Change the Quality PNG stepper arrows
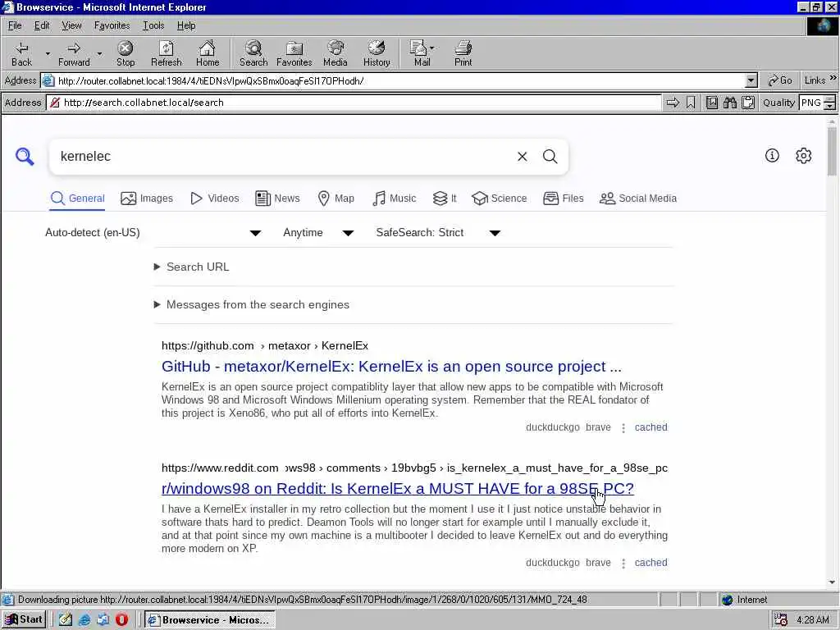 [x=830, y=103]
